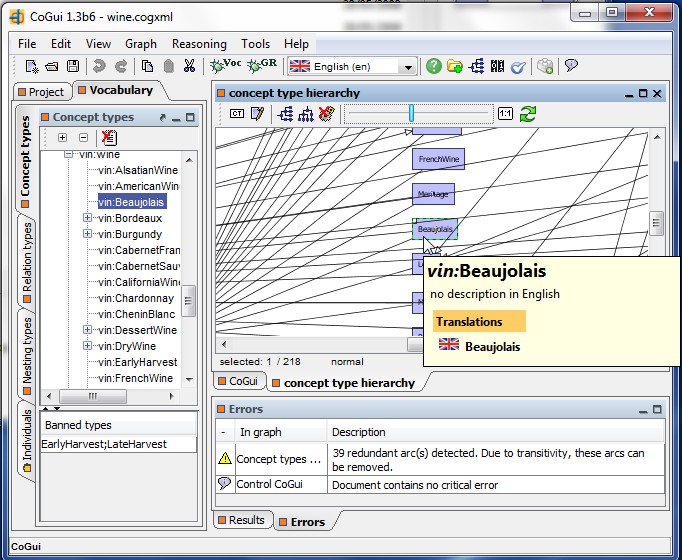Select the Errors tab at bottom
The image size is (682, 560).
click(303, 522)
